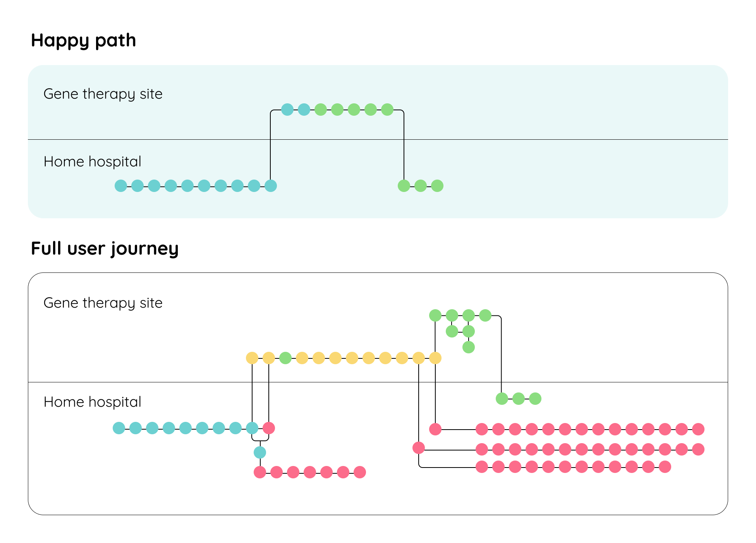
Task: Select the first teal dot in Full user journey
Action: pyautogui.click(x=119, y=428)
